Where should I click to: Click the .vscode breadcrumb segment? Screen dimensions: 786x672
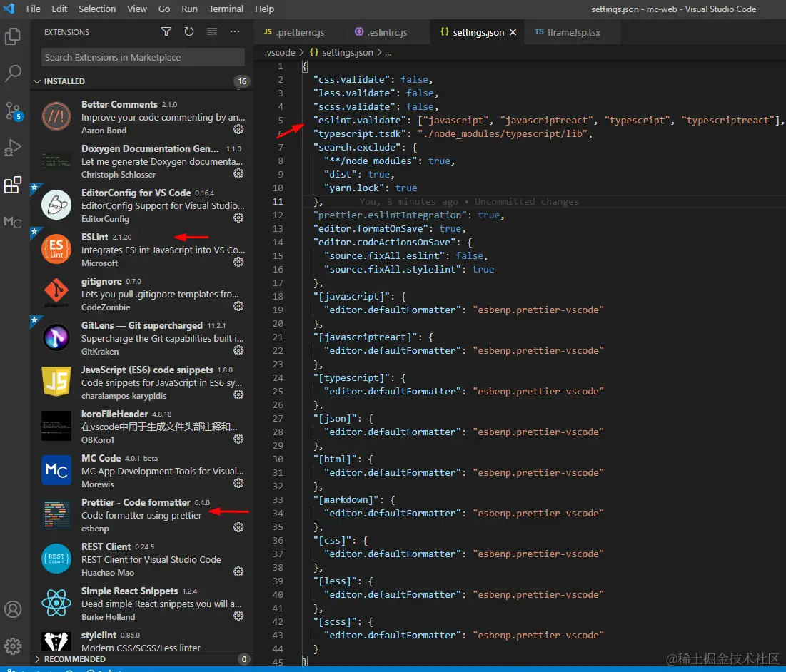click(x=279, y=52)
